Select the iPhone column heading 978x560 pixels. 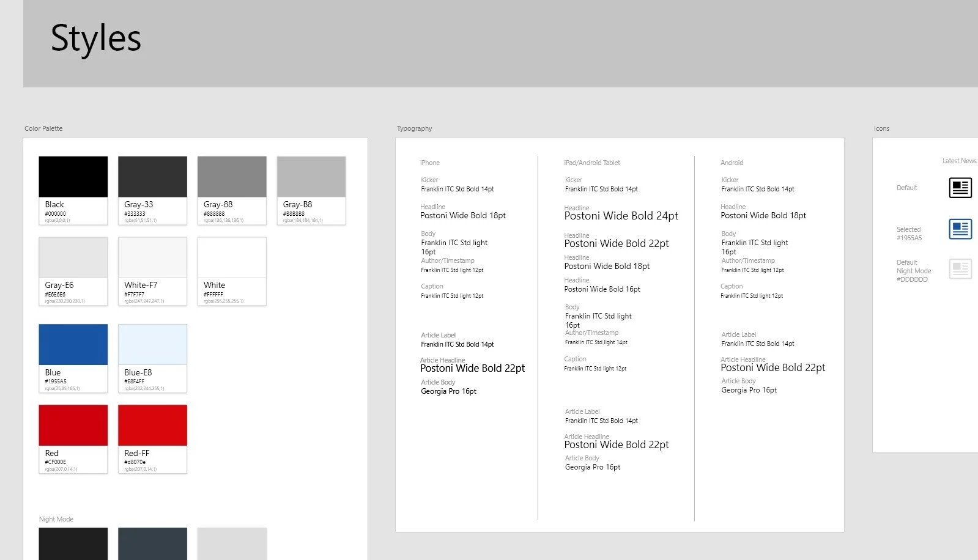430,163
